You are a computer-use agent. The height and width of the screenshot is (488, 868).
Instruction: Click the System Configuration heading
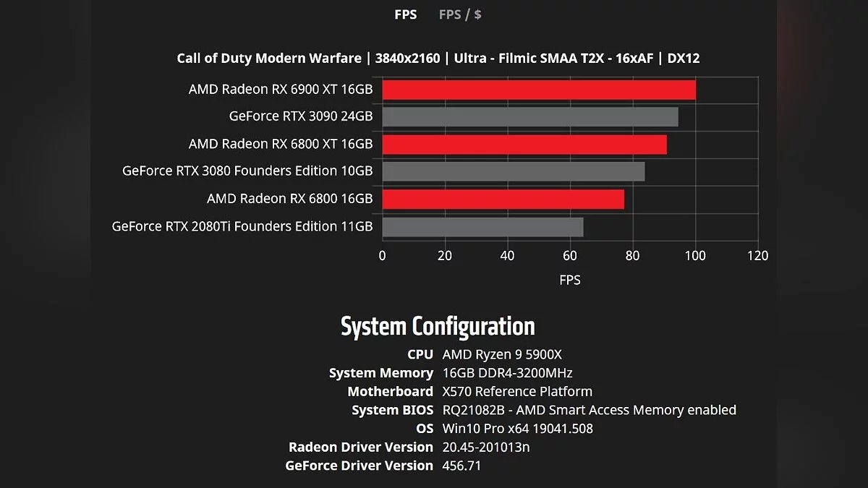(x=438, y=327)
